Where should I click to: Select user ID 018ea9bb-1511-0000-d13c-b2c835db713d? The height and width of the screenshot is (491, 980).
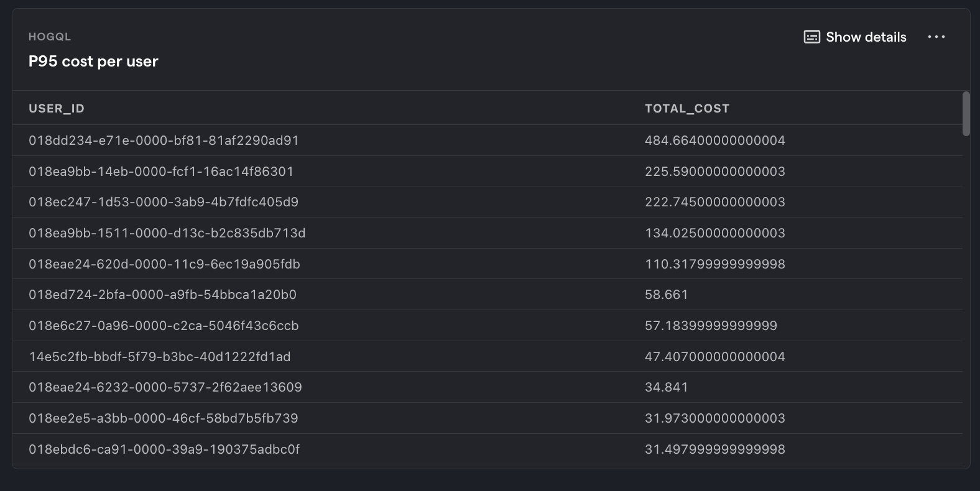tap(167, 233)
